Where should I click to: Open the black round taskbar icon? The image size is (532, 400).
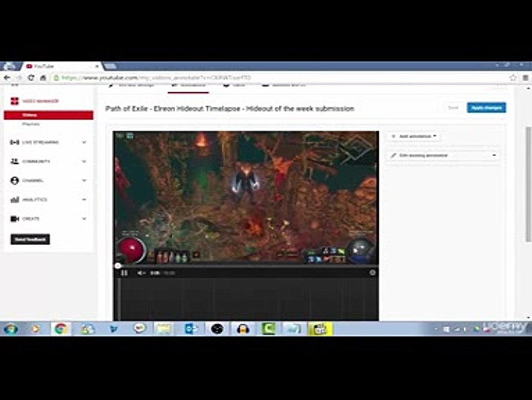tap(217, 329)
